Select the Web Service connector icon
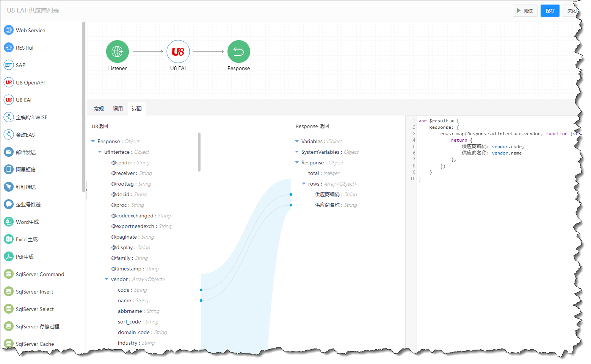This screenshot has width=591, height=364. click(x=9, y=30)
